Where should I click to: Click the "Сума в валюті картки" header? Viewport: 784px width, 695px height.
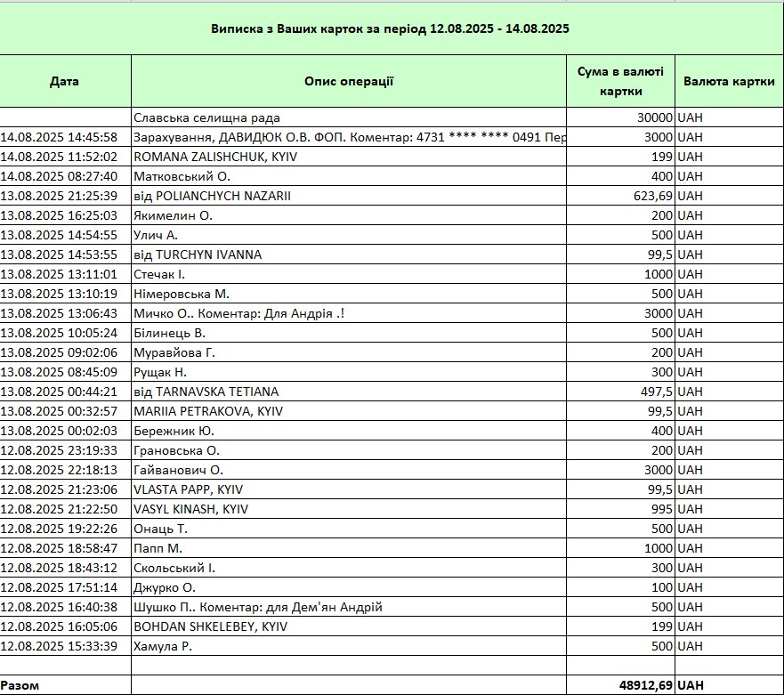tap(620, 81)
